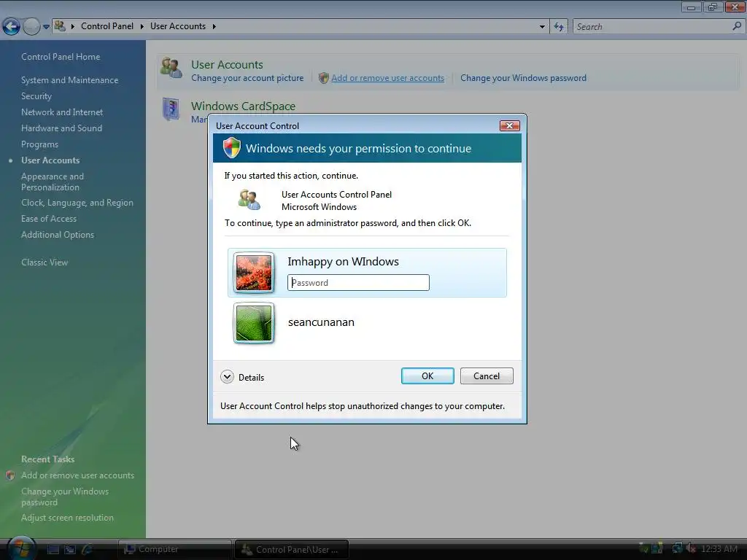Click the Refresh button beside address bar
This screenshot has width=747, height=560.
559,27
